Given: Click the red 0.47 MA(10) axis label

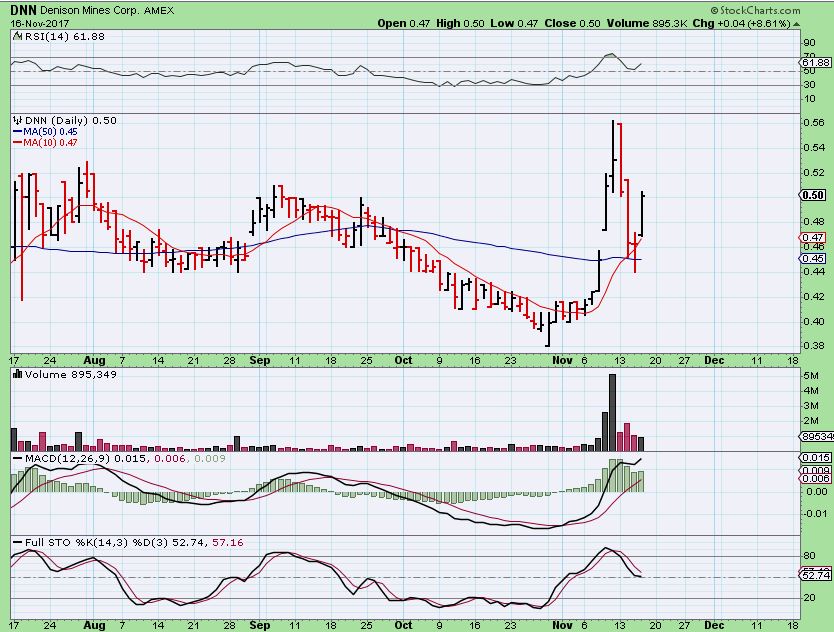Looking at the screenshot, I should pyautogui.click(x=812, y=237).
